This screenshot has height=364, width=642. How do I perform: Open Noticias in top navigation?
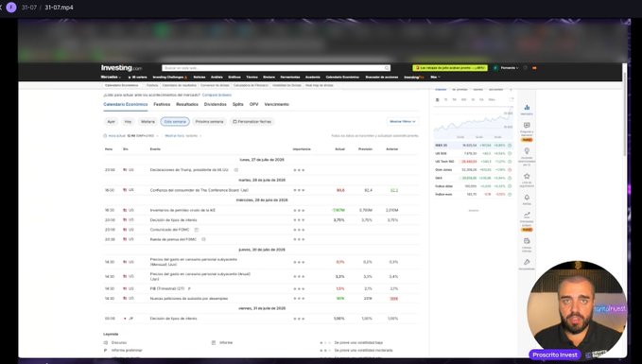(x=200, y=77)
